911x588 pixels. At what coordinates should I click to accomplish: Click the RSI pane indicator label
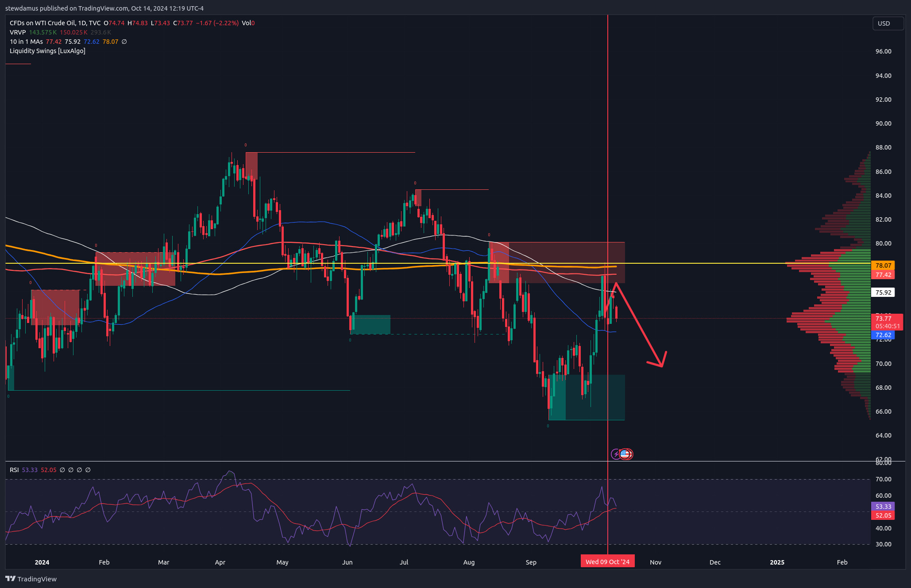click(14, 470)
